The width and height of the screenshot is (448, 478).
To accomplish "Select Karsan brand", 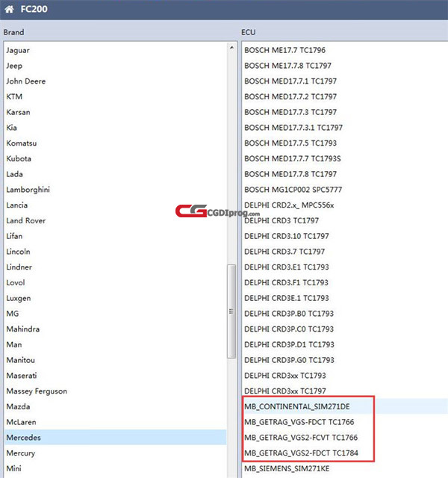I will 18,112.
